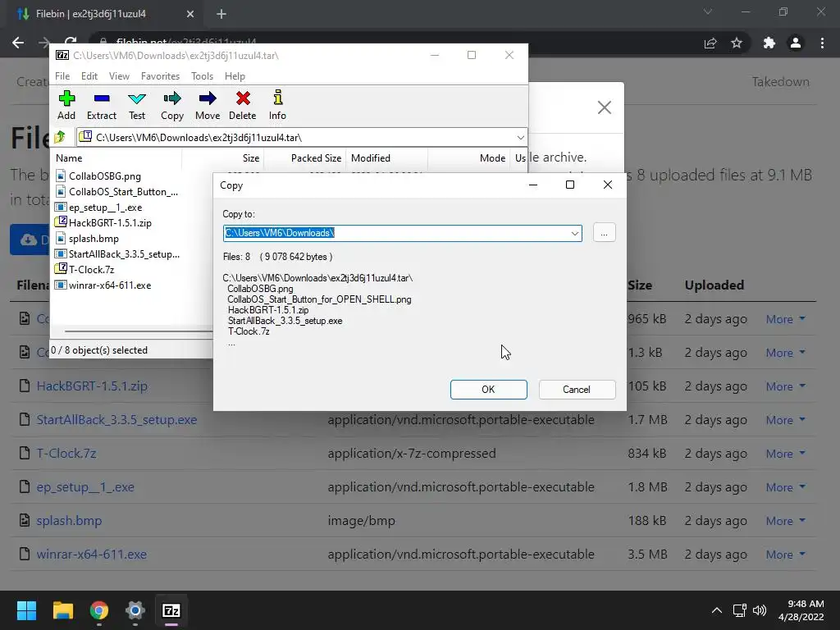Image resolution: width=840 pixels, height=630 pixels.
Task: Open the Help menu in 7-Zip
Action: (235, 76)
